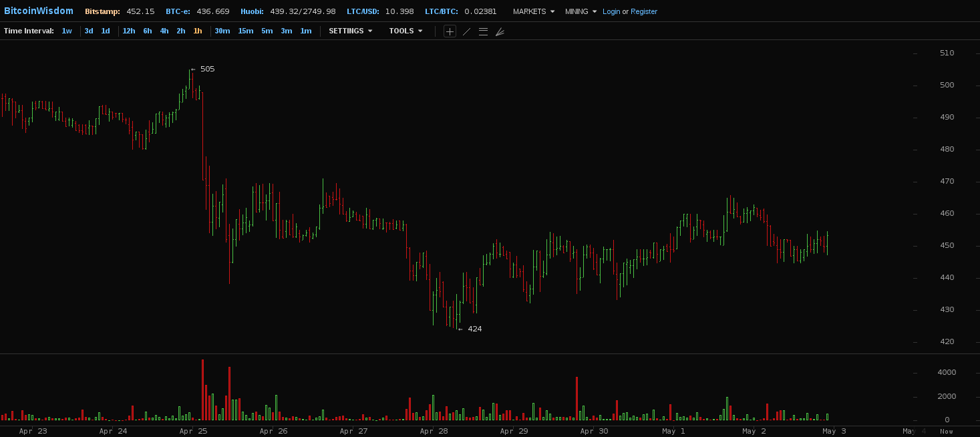
Task: Switch to the 4h interval
Action: point(164,31)
